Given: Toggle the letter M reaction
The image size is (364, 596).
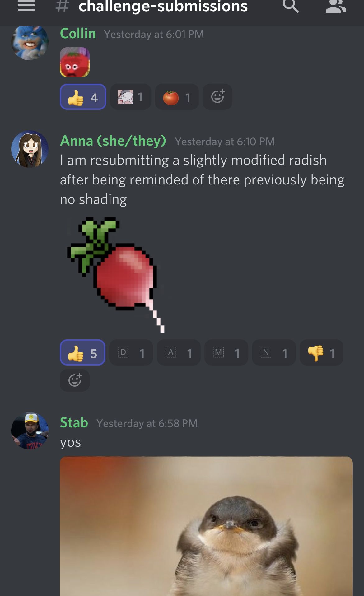Looking at the screenshot, I should (x=226, y=352).
